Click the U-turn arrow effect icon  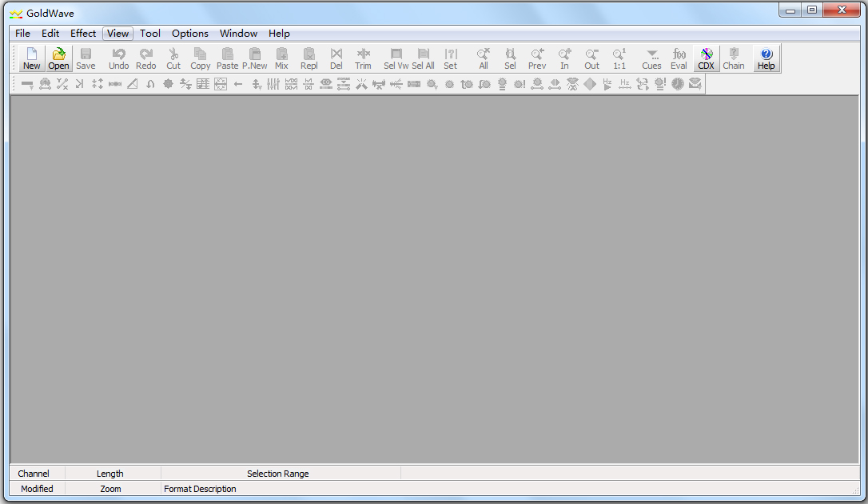tap(150, 84)
